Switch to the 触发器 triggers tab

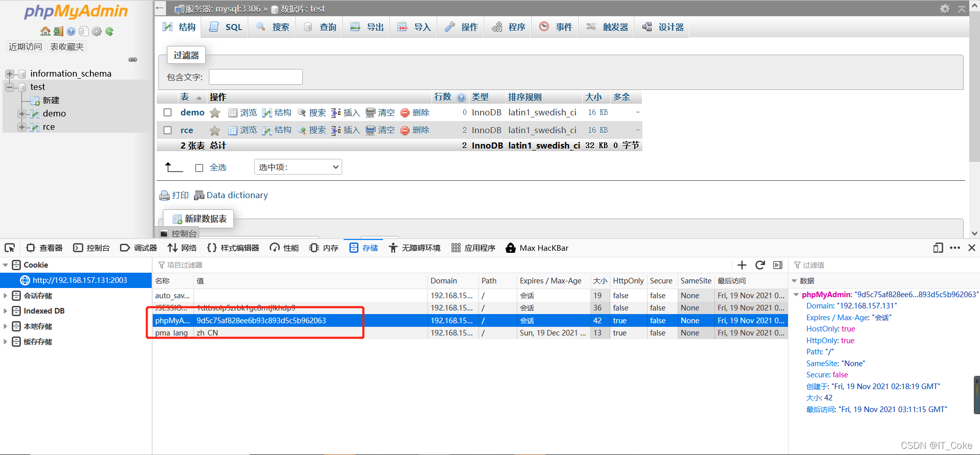(x=607, y=27)
